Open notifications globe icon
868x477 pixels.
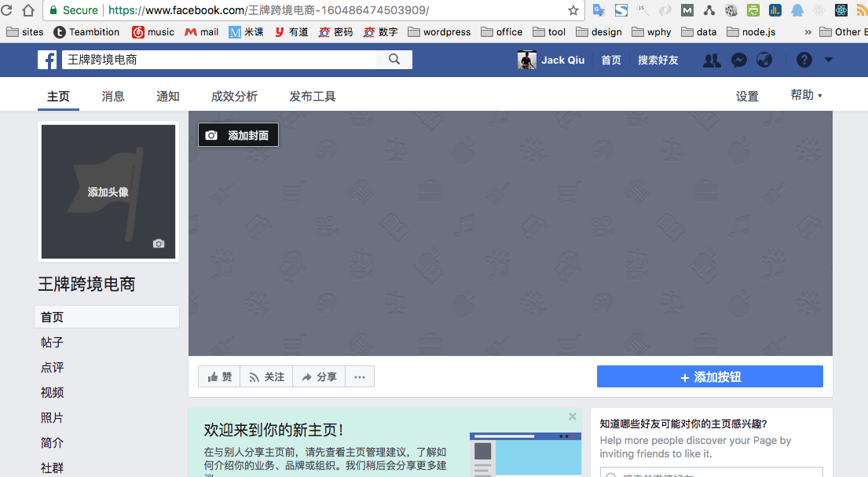click(764, 60)
